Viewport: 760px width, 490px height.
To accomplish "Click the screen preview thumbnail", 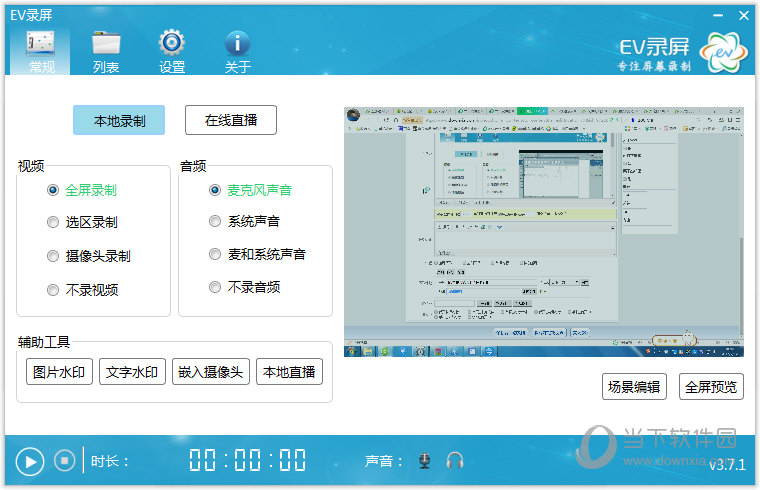I will coord(543,232).
